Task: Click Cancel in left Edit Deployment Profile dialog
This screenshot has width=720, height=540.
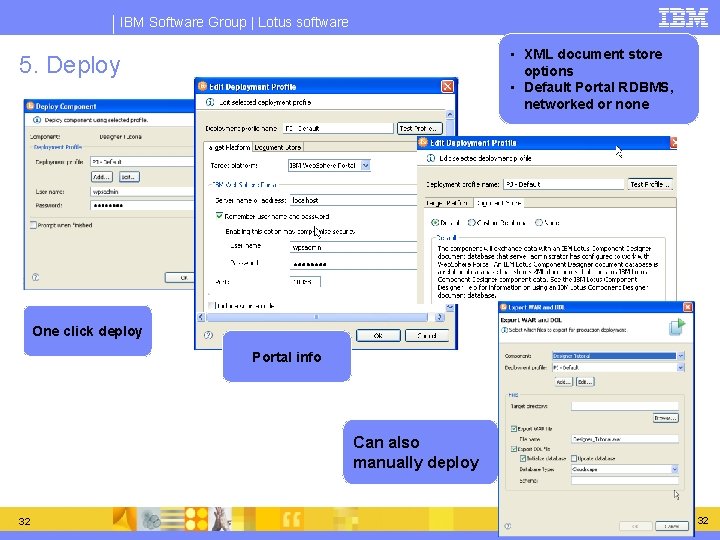Action: (x=427, y=336)
